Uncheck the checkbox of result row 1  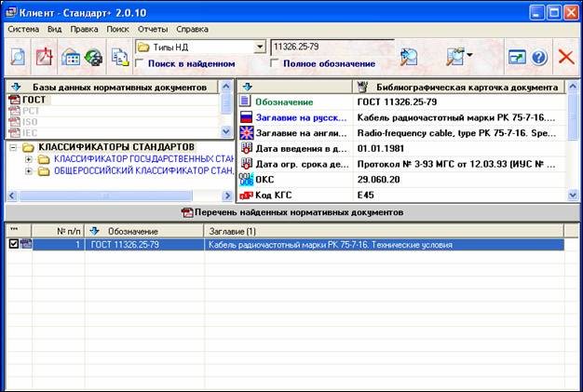tap(12, 245)
